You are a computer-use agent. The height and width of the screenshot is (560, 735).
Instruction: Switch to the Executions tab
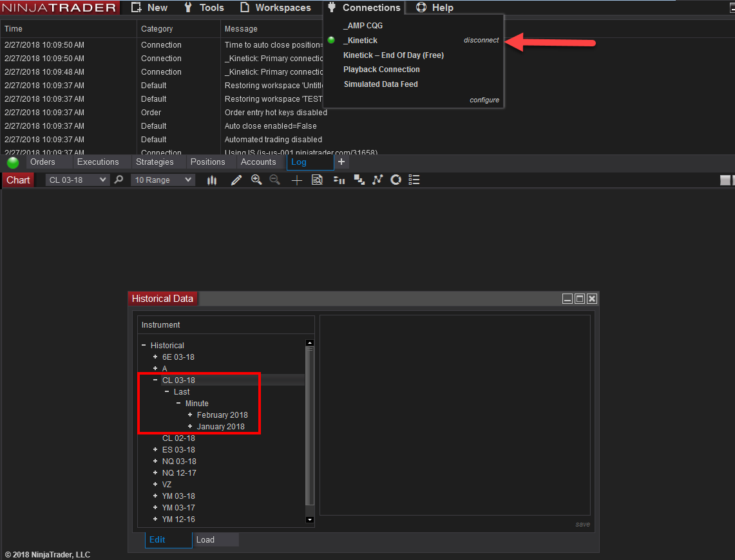pos(98,162)
